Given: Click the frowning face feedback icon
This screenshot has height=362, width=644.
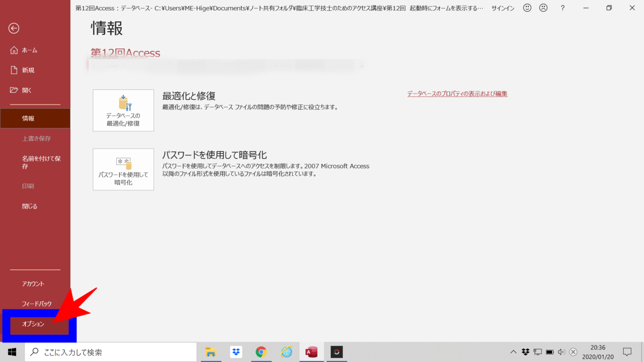Looking at the screenshot, I should (543, 8).
